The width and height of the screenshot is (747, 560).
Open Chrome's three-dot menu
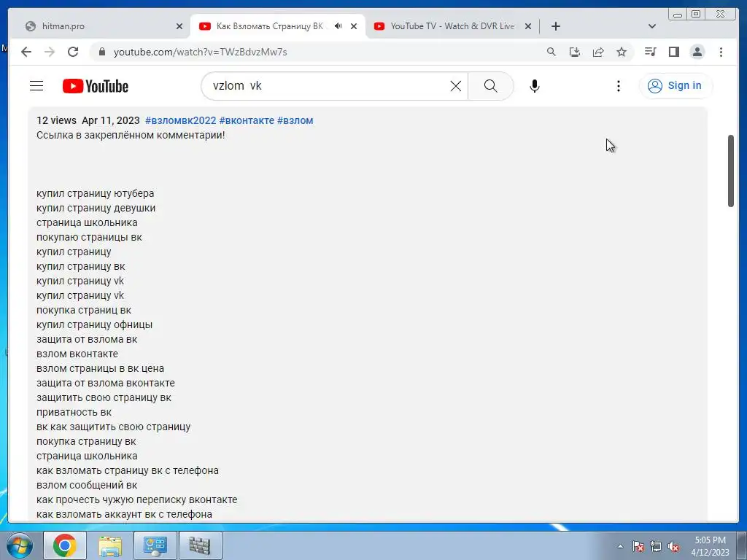[x=721, y=52]
